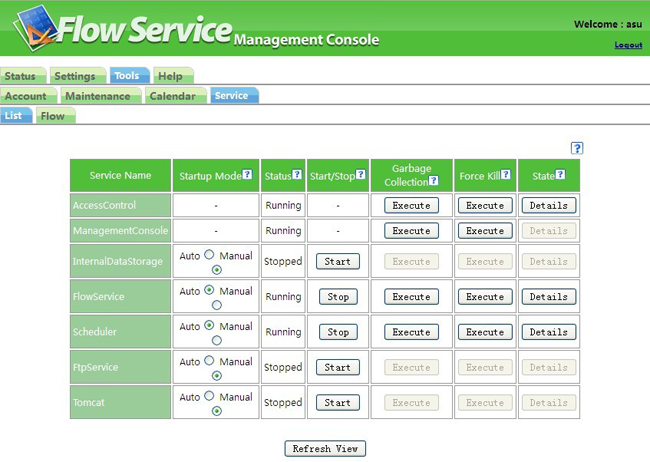Open the Calendar sub-tab
This screenshot has height=462, width=650.
176,96
